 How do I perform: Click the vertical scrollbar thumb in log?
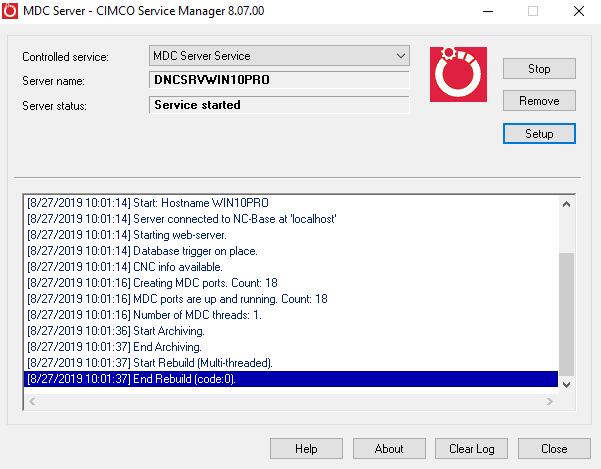[x=567, y=314]
